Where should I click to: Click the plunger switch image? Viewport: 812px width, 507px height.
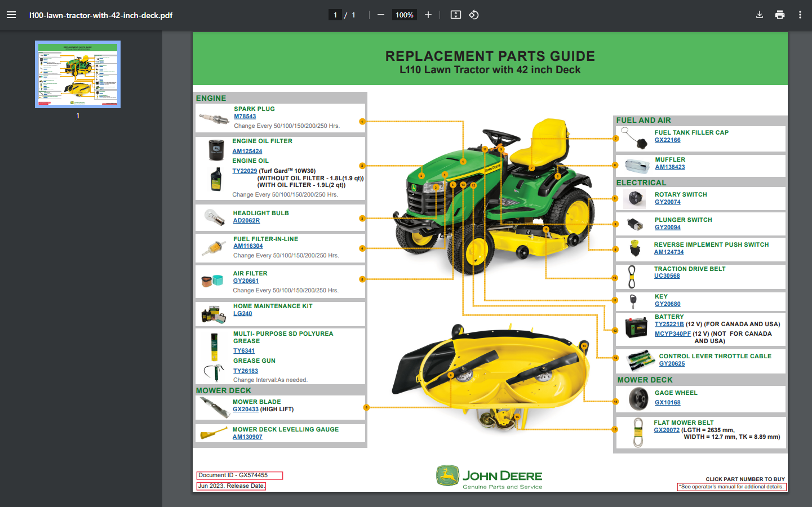coord(635,225)
